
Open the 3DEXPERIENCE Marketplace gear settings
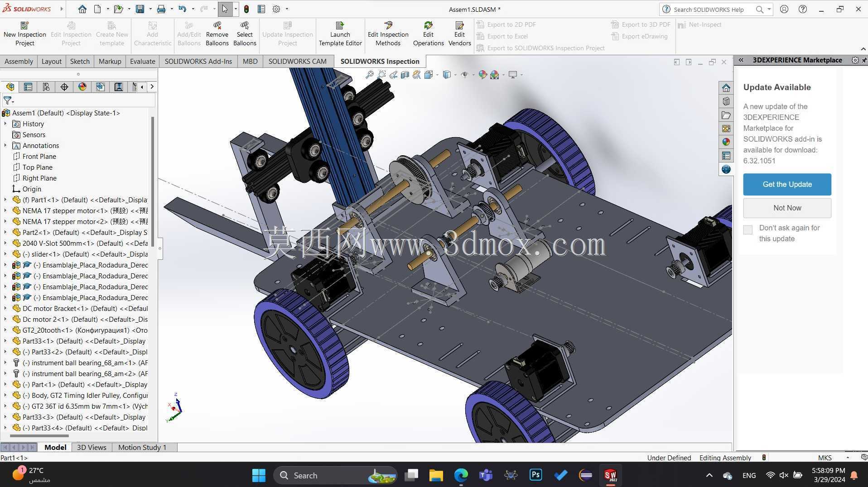click(855, 60)
